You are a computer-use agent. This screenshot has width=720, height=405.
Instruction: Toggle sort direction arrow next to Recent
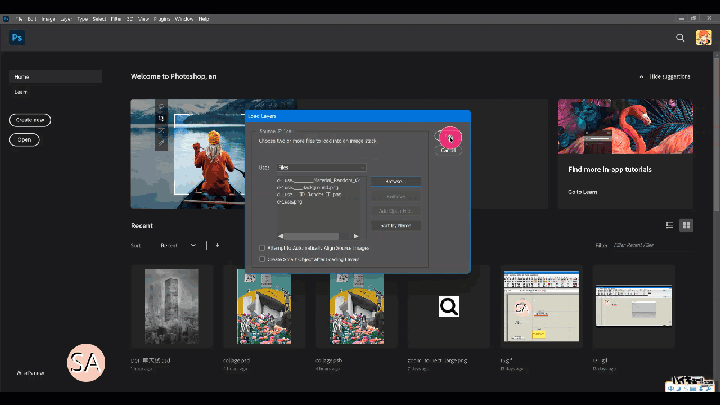tap(217, 245)
